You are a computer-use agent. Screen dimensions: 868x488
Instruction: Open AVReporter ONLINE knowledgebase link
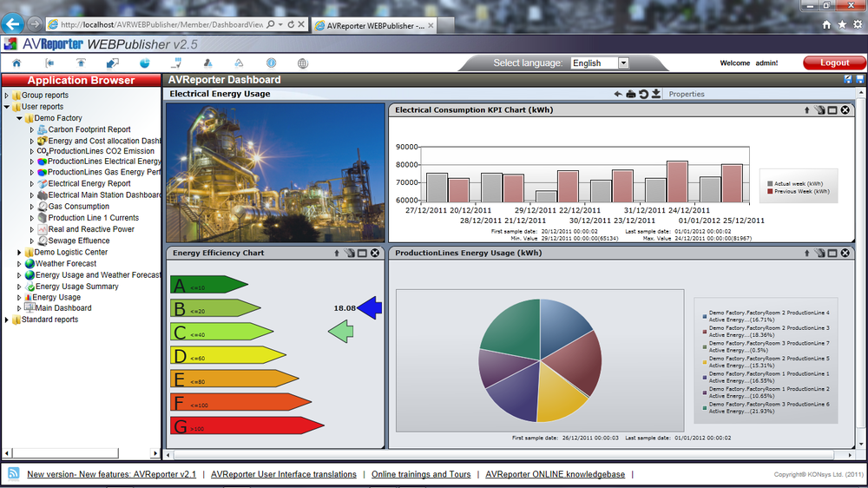pos(555,474)
